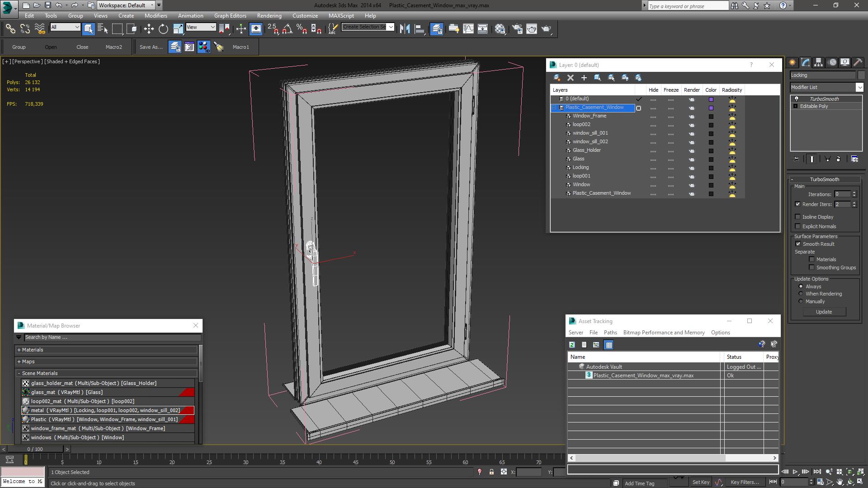Viewport: 868px width, 488px height.
Task: Click color swatch of Window_Frame layer row
Action: point(711,117)
